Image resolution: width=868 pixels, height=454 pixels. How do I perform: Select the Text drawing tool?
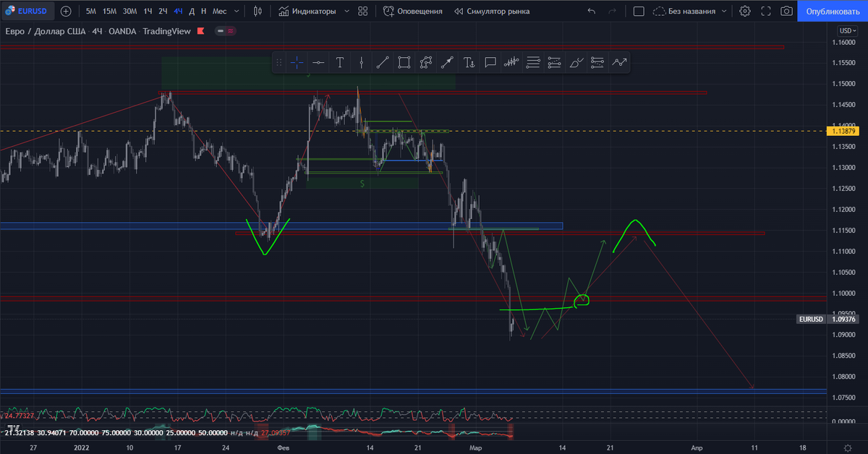click(x=340, y=62)
